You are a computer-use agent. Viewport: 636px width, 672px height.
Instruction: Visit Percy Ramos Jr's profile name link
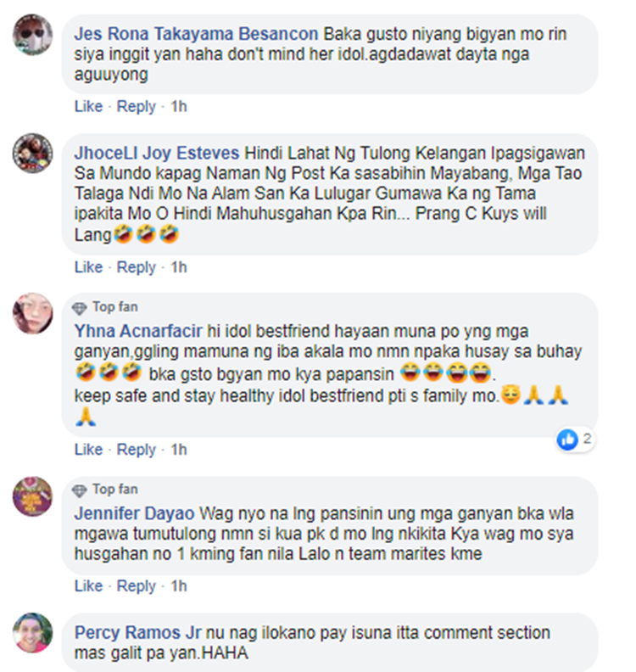tap(138, 633)
